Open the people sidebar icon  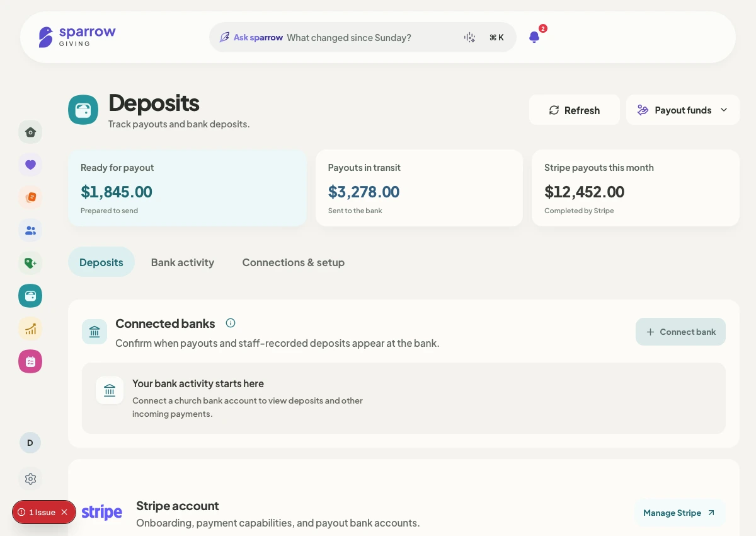click(x=30, y=230)
